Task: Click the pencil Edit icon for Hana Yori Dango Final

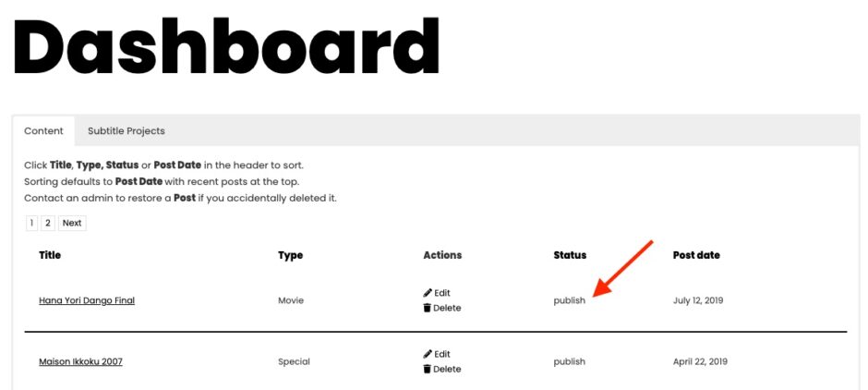Action: 428,293
